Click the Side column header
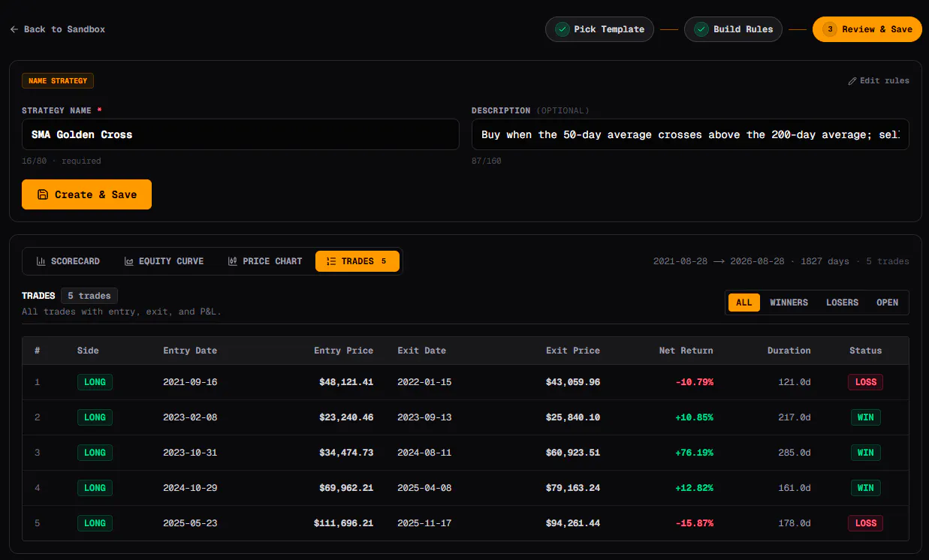Image resolution: width=929 pixels, height=560 pixels. pos(88,351)
